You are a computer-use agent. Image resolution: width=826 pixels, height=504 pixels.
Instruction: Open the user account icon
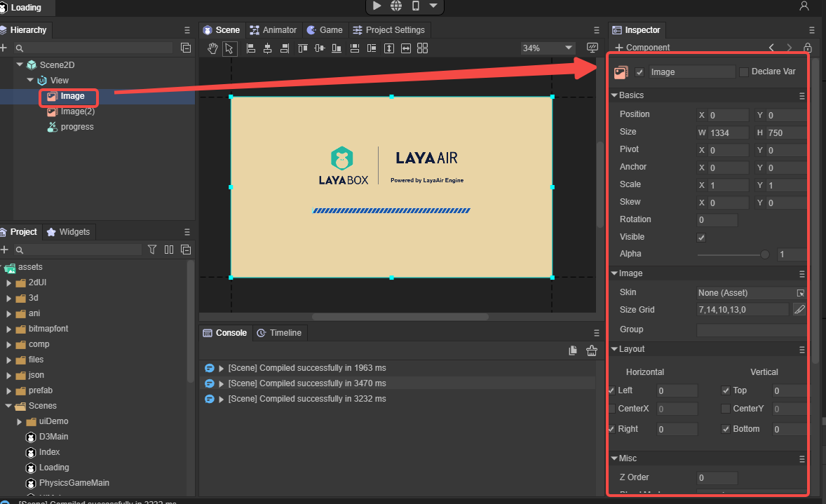click(804, 6)
